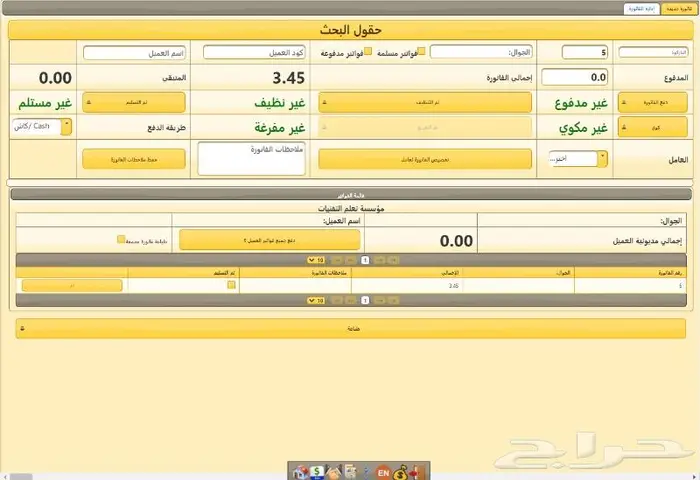Click the red exit door dock icon
This screenshot has width=700, height=480.
tap(415, 472)
